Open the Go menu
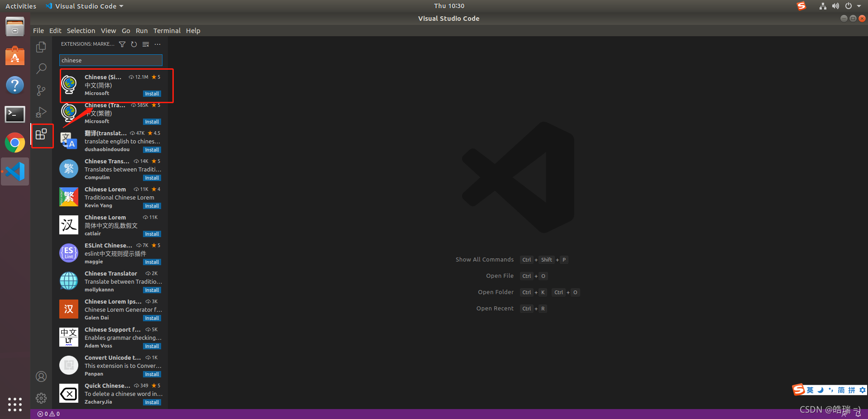Screen dimensions: 868x419 pos(126,31)
